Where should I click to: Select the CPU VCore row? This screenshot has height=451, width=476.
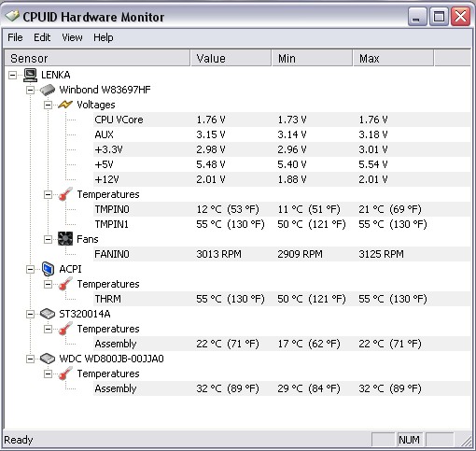pyautogui.click(x=282, y=120)
